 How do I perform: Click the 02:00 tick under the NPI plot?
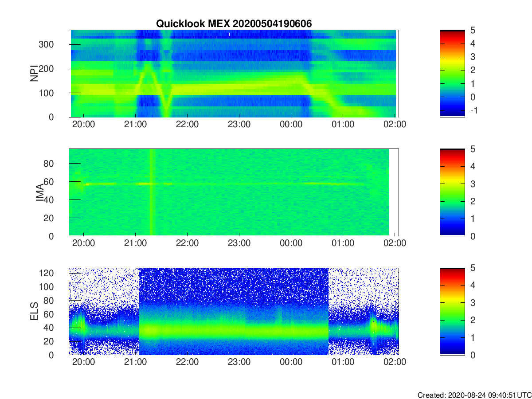tap(395, 125)
